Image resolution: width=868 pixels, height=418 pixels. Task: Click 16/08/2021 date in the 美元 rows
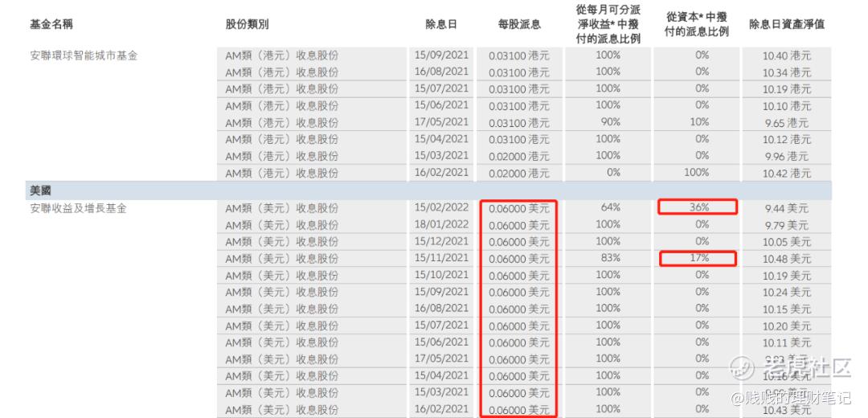click(441, 308)
